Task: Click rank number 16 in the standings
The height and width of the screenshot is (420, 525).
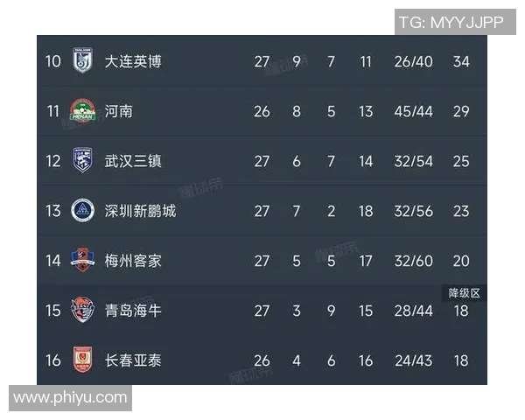Action: 53,360
